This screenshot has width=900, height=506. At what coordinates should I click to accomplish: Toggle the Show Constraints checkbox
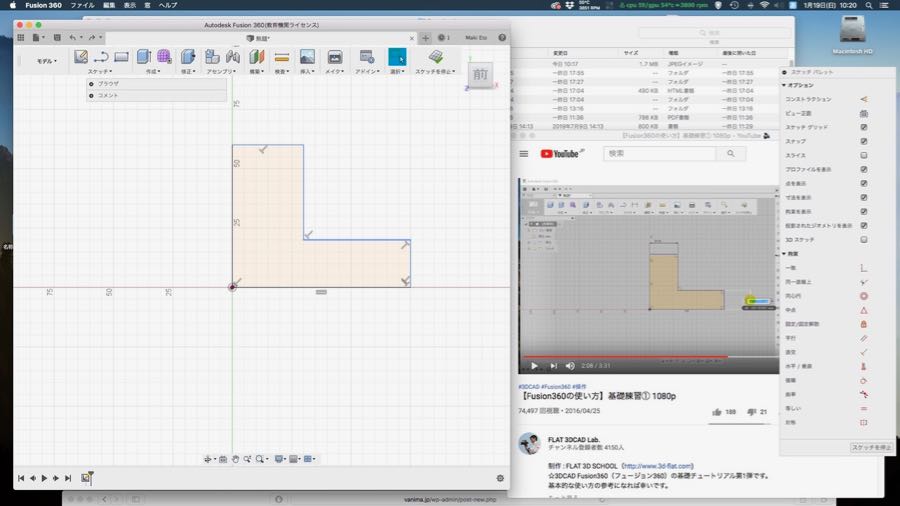click(863, 212)
